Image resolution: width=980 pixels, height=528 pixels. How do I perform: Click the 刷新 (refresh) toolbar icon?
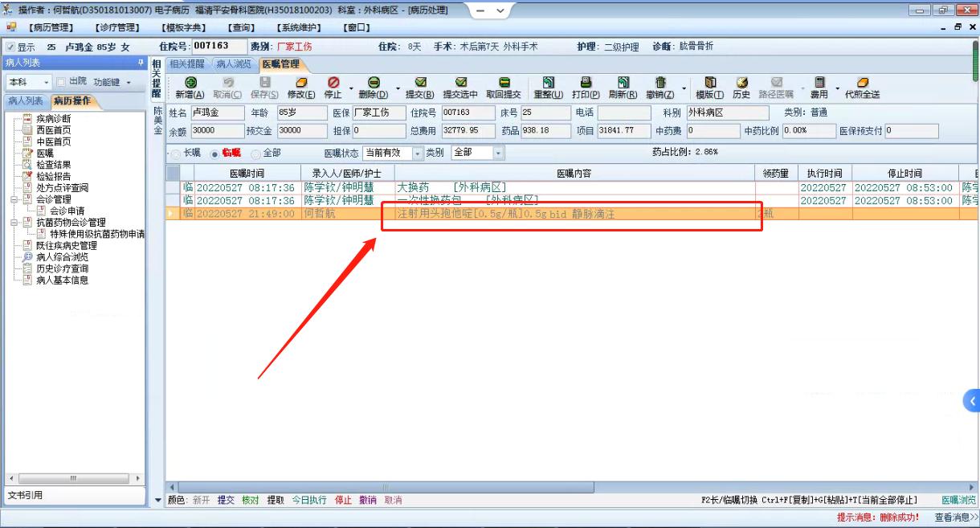click(623, 83)
